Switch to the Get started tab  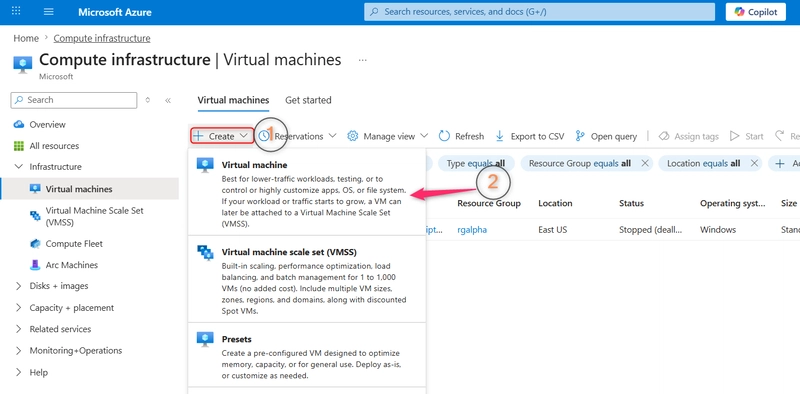pyautogui.click(x=308, y=100)
